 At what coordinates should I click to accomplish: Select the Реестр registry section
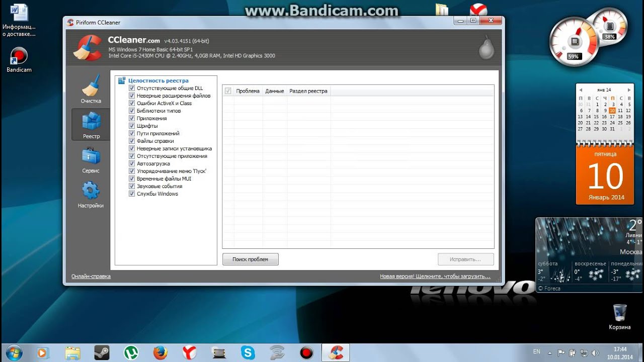91,125
